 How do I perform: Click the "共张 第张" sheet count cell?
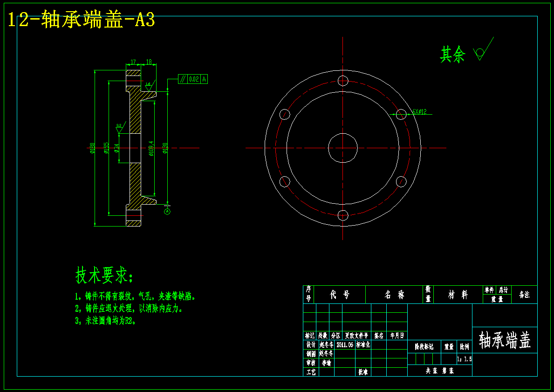click(439, 371)
